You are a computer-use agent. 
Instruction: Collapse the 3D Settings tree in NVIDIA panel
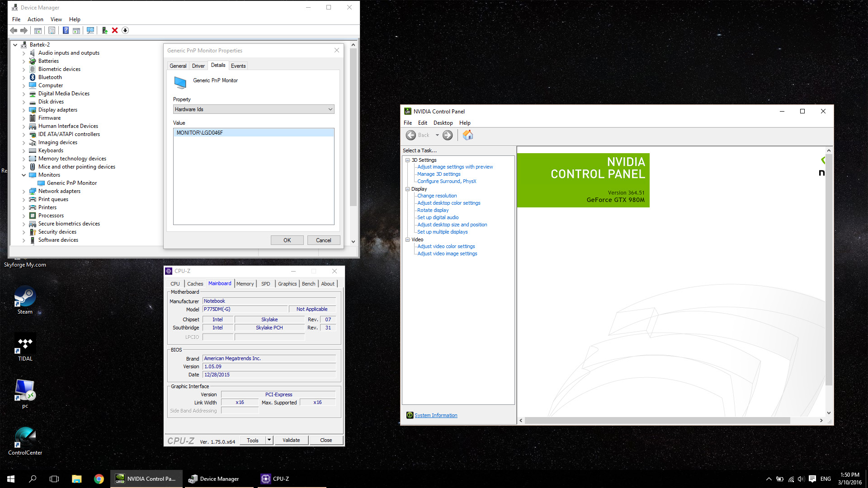pyautogui.click(x=407, y=160)
